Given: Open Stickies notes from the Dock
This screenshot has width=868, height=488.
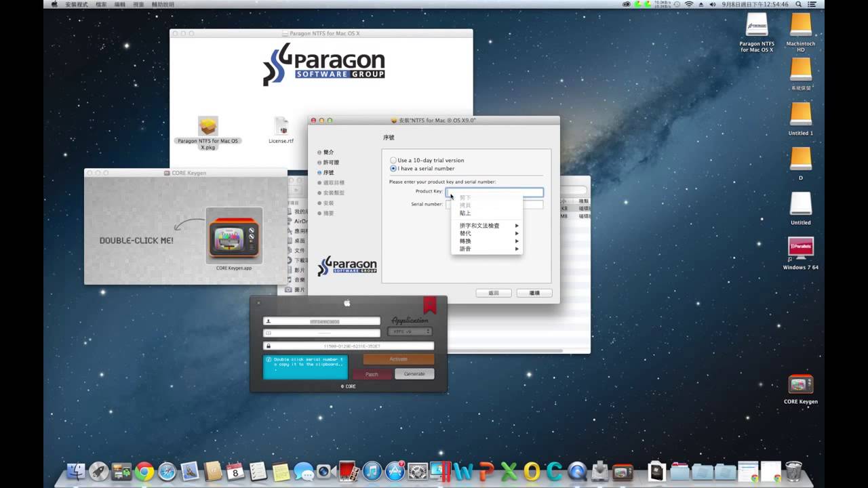Looking at the screenshot, I should 281,472.
